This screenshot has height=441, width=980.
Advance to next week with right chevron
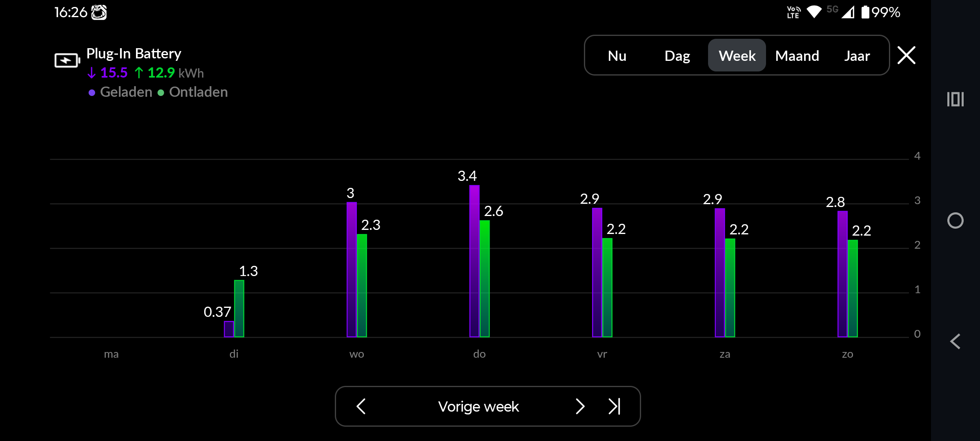[x=581, y=406]
